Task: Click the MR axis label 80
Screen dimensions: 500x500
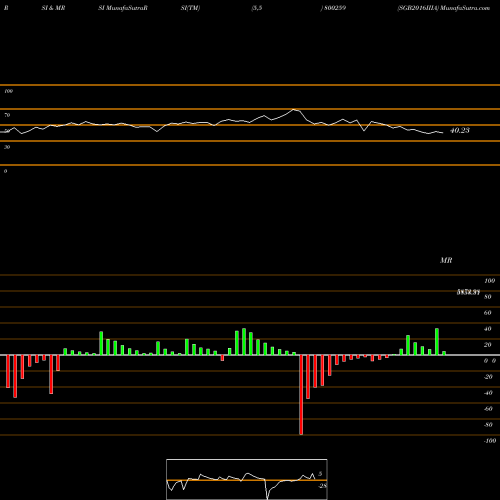Action: (x=488, y=297)
